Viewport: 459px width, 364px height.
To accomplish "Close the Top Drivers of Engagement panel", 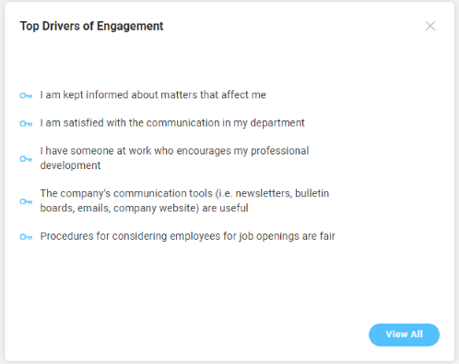I will click(x=430, y=26).
